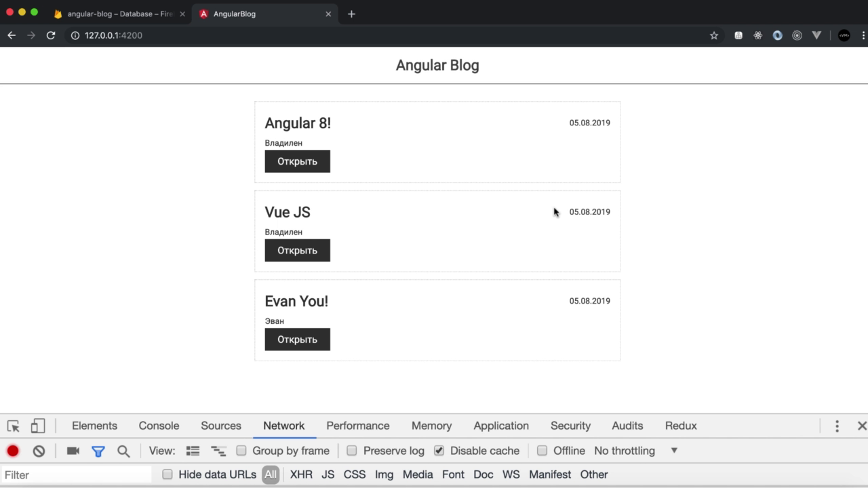This screenshot has height=488, width=868.
Task: Filter requests by Other
Action: click(x=594, y=474)
